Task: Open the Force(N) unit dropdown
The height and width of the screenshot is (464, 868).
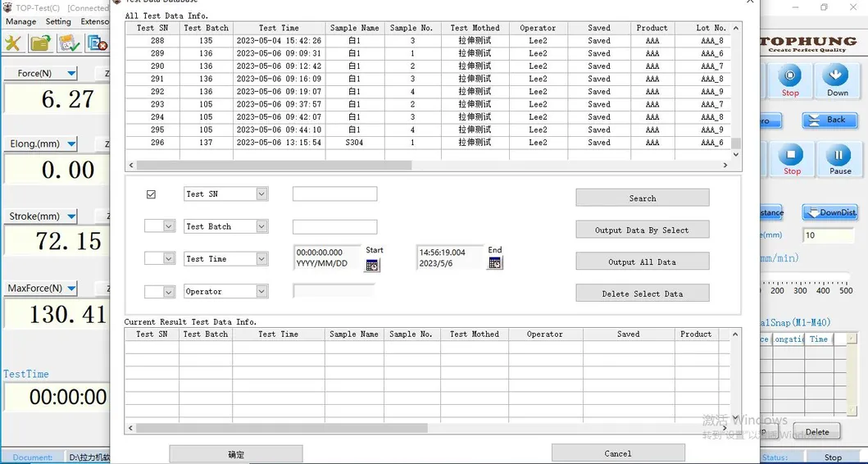Action: (71, 74)
